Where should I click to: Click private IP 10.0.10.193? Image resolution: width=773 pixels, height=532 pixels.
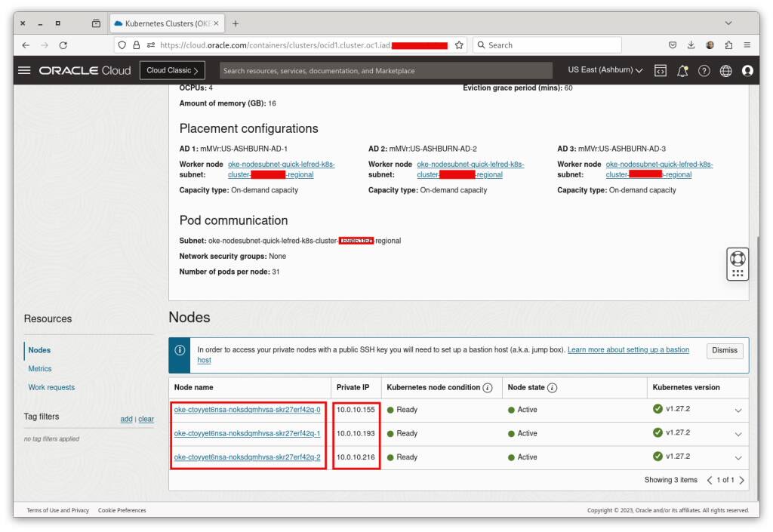(356, 433)
